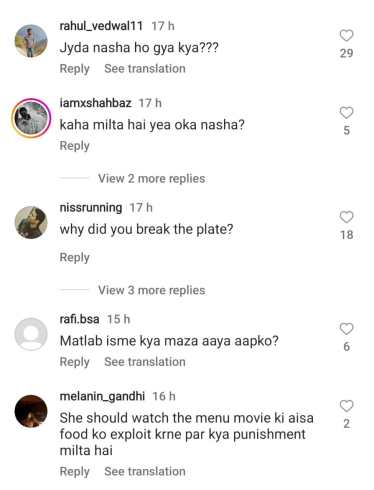Like the nissrunning comment about the plate
The height and width of the screenshot is (490, 374).
click(x=346, y=217)
